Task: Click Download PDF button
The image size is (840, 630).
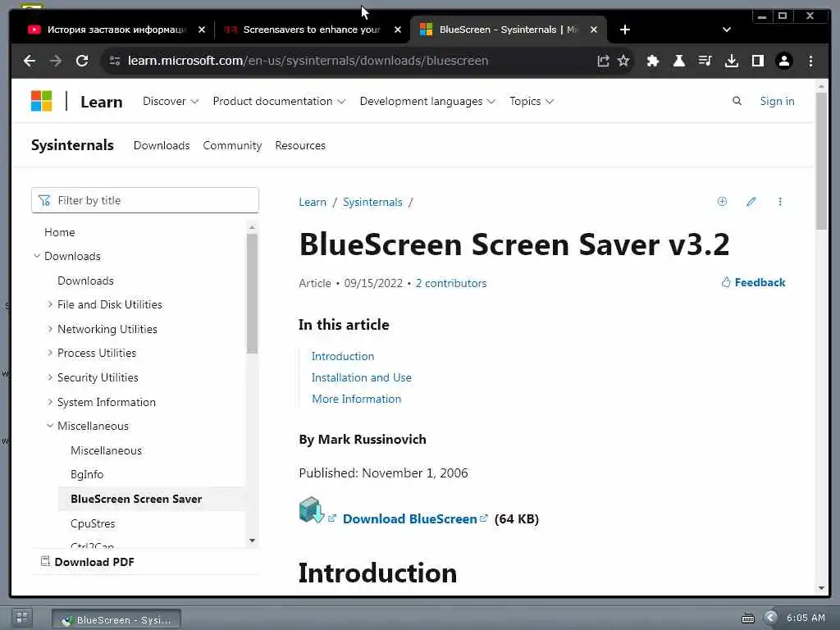Action: 88,562
